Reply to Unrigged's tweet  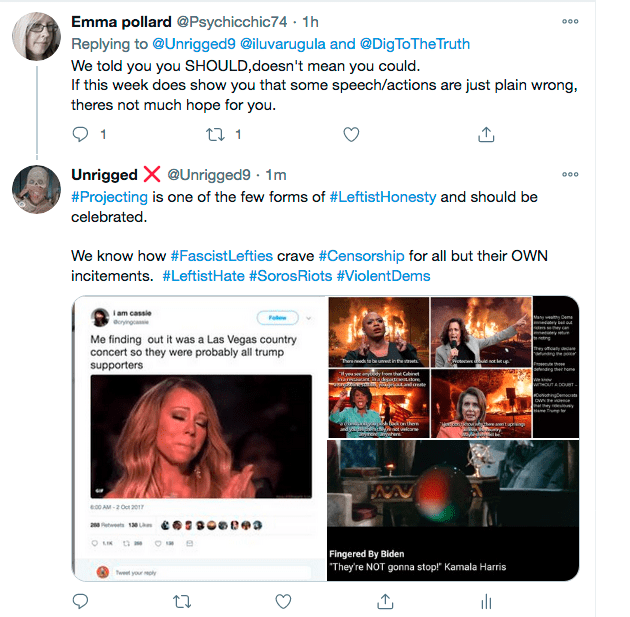pos(82,601)
